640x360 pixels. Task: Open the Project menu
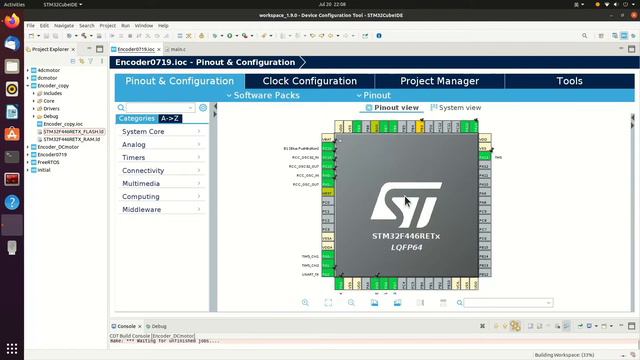[107, 26]
